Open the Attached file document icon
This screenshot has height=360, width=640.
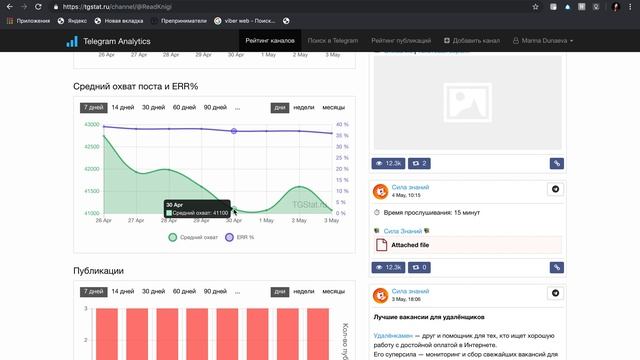click(x=382, y=244)
